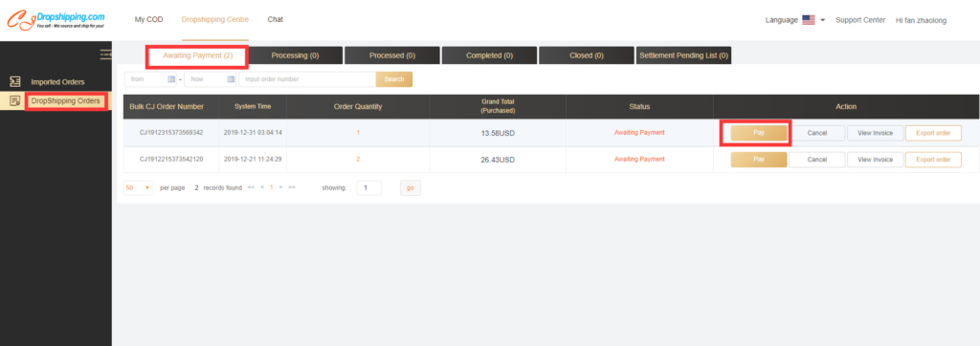This screenshot has width=980, height=346.
Task: Click the Support Center link
Action: [860, 20]
